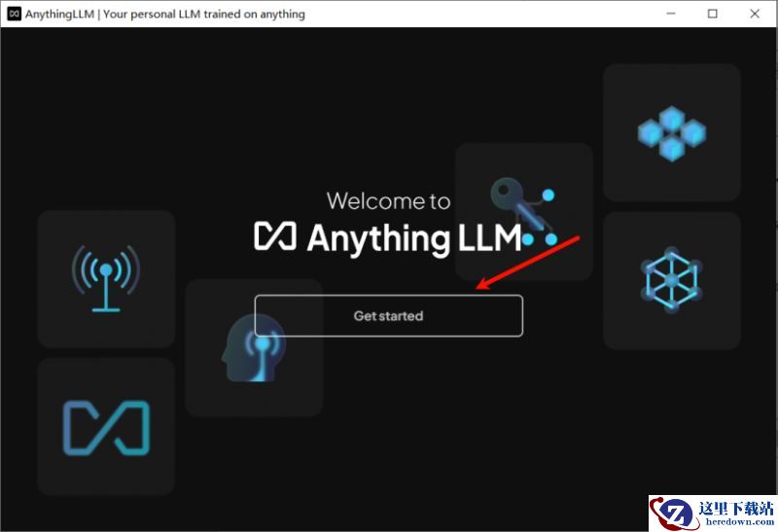The image size is (778, 532).
Task: Click the blue AnythingLLM logo tile
Action: [106, 428]
